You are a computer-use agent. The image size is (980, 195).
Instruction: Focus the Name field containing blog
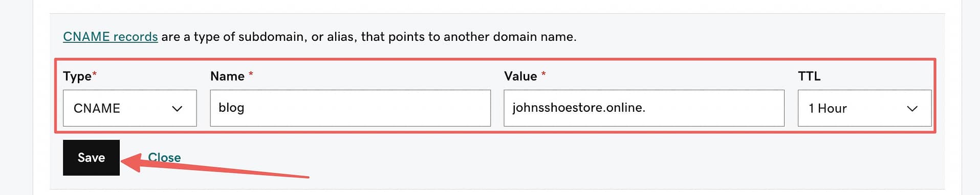(x=351, y=108)
